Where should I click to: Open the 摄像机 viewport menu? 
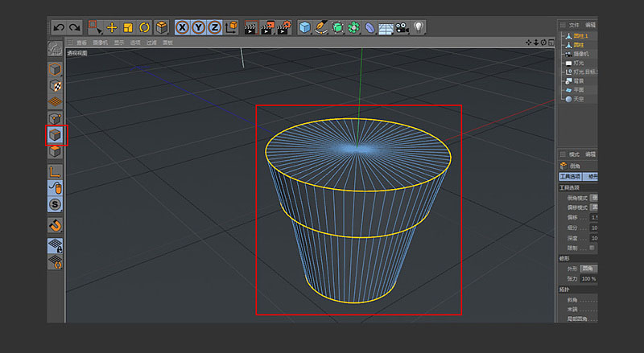point(101,43)
